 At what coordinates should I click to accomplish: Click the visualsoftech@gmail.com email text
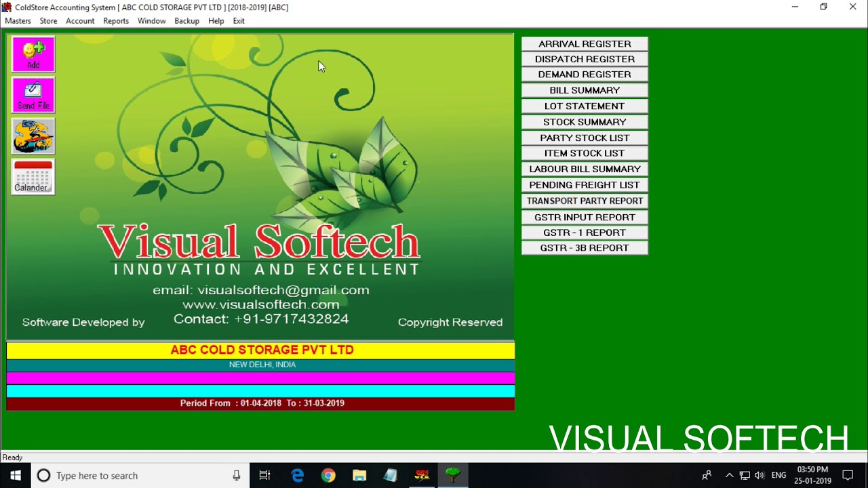click(x=283, y=290)
